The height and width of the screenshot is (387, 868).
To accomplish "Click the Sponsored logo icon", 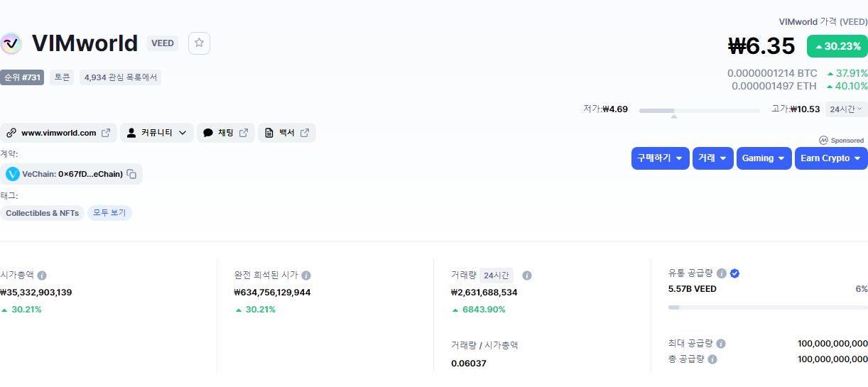I will pos(823,141).
